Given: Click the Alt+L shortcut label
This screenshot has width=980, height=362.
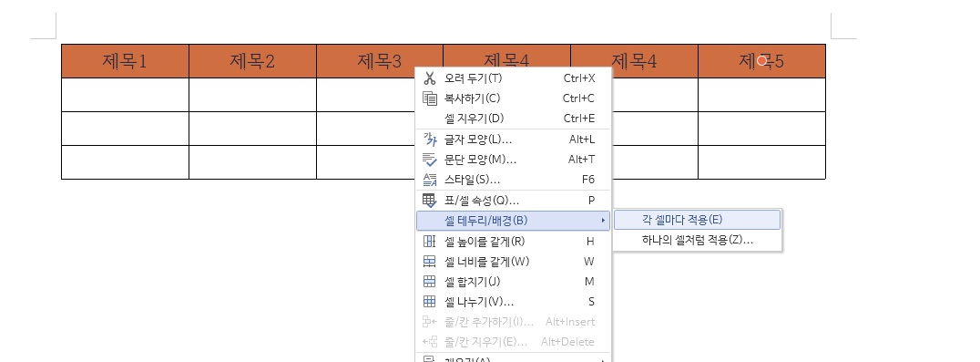Looking at the screenshot, I should (581, 140).
